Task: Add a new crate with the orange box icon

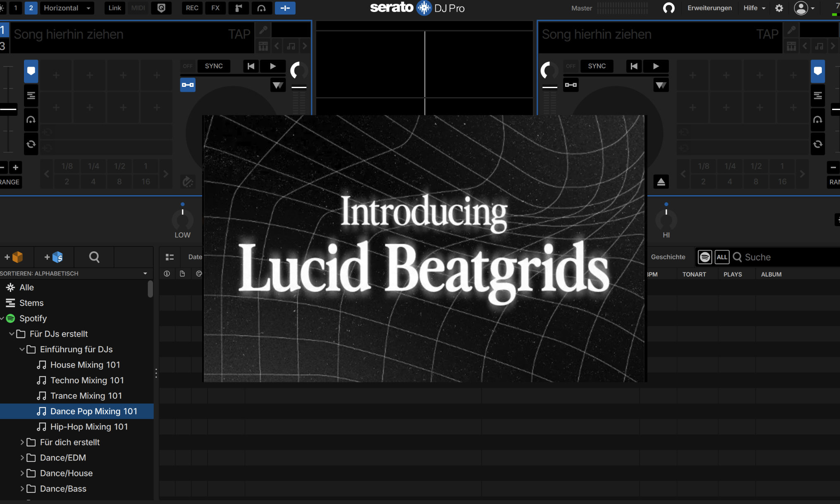Action: [x=14, y=257]
